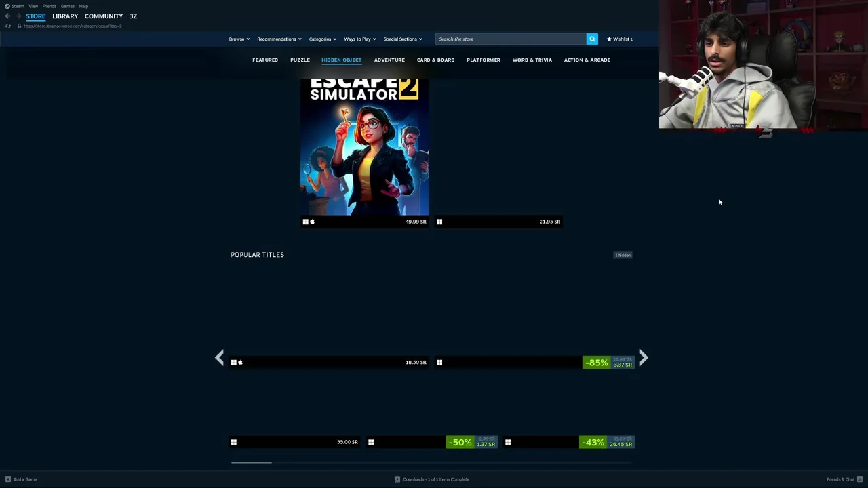This screenshot has height=488, width=868.
Task: Switch to the COMMUNITY section
Action: click(x=104, y=16)
